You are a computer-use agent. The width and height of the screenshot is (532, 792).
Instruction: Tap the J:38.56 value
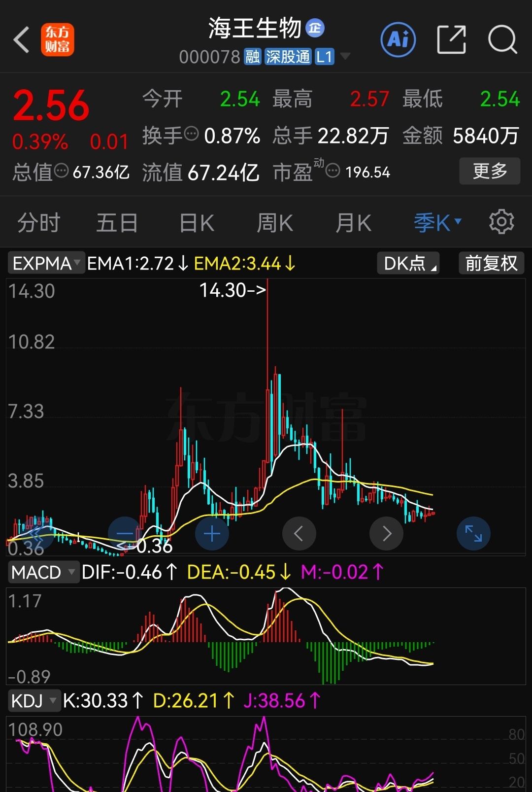coord(283,700)
